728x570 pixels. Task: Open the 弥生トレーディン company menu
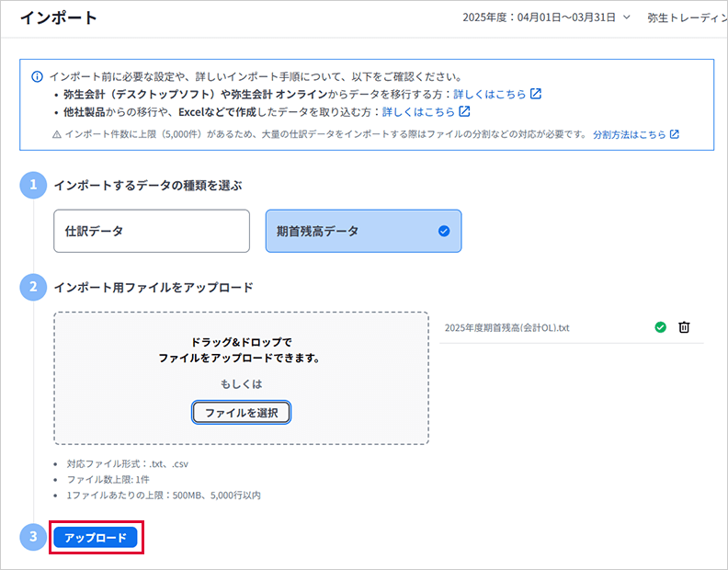click(685, 17)
